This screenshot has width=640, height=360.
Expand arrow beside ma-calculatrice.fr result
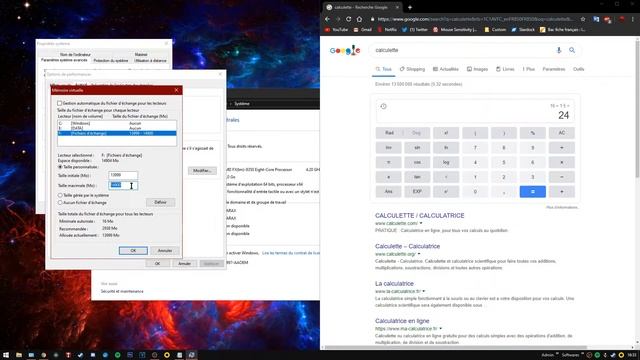tap(440, 329)
